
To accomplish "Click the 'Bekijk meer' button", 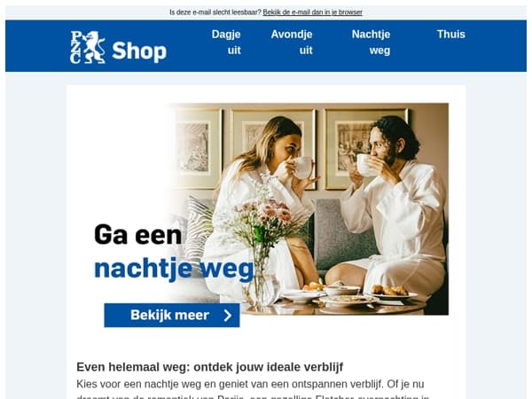I will [172, 315].
